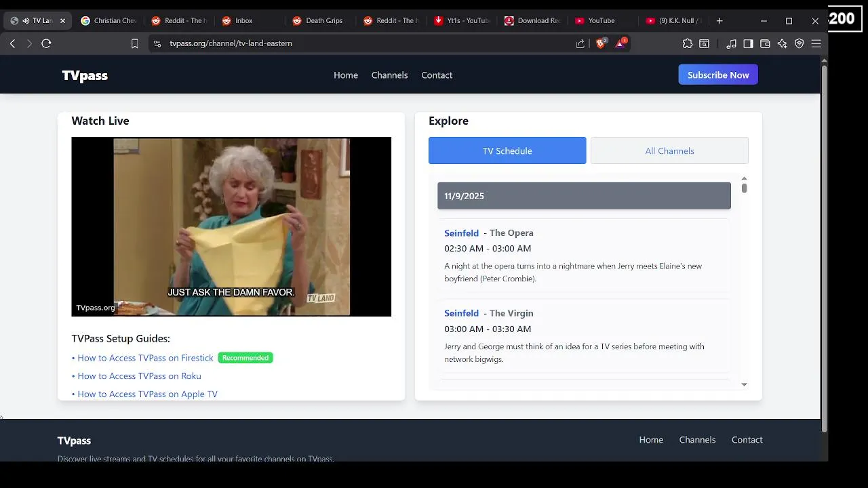Click Seinfeld link for The Opera

(461, 233)
